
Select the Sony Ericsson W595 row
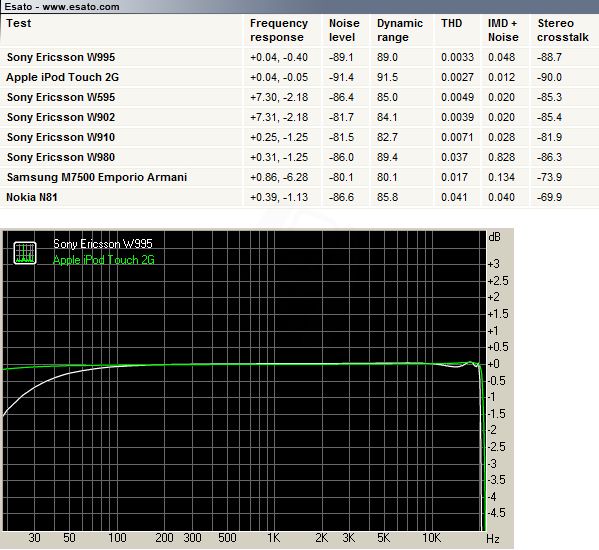pyautogui.click(x=300, y=97)
